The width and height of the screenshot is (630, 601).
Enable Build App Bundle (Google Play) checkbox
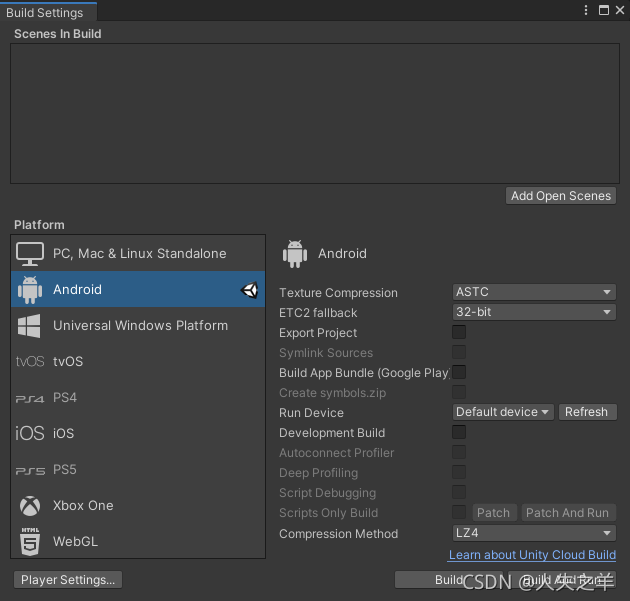(459, 372)
